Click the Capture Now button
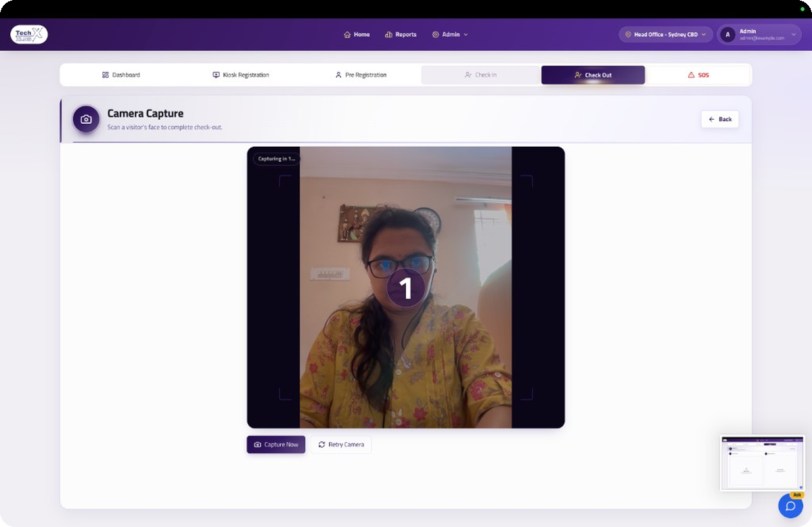 point(276,444)
